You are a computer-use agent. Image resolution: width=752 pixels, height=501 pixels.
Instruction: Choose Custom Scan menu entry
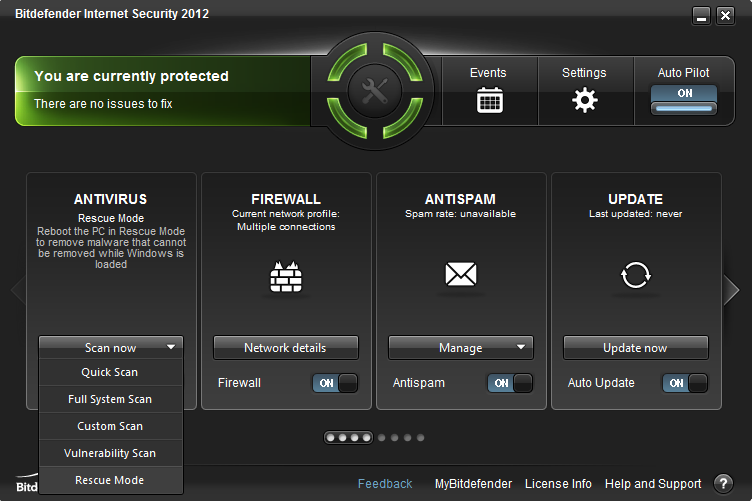[111, 426]
